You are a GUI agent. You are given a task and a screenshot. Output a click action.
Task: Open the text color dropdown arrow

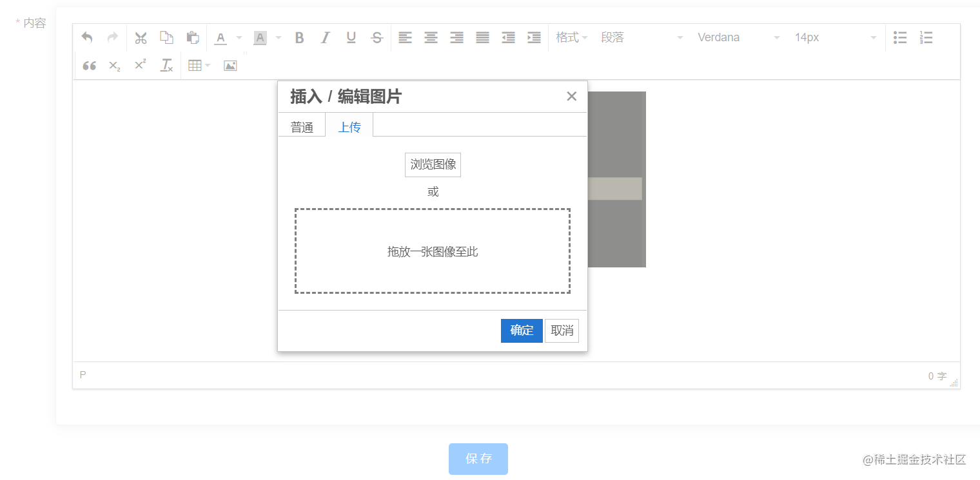(x=239, y=37)
